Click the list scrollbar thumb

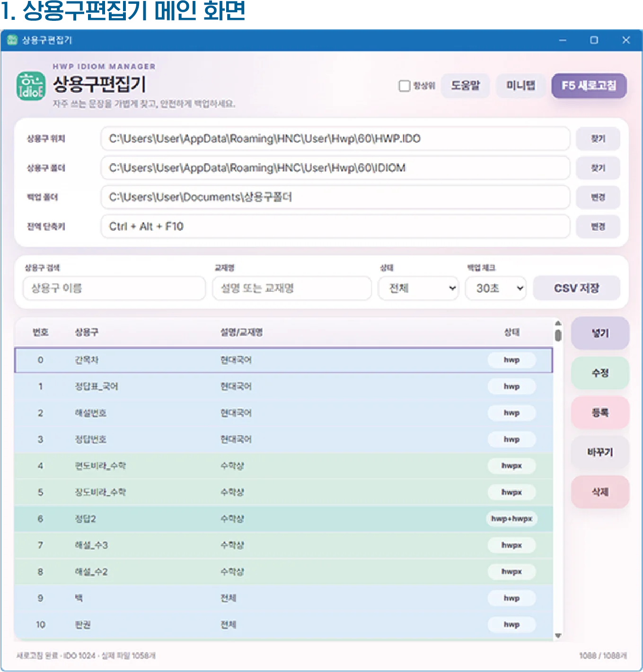558,335
